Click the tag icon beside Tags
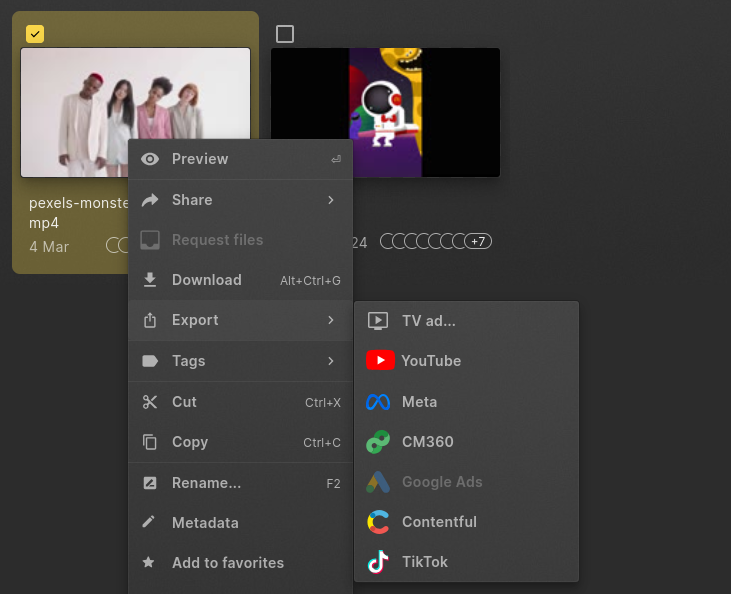 pyautogui.click(x=150, y=361)
